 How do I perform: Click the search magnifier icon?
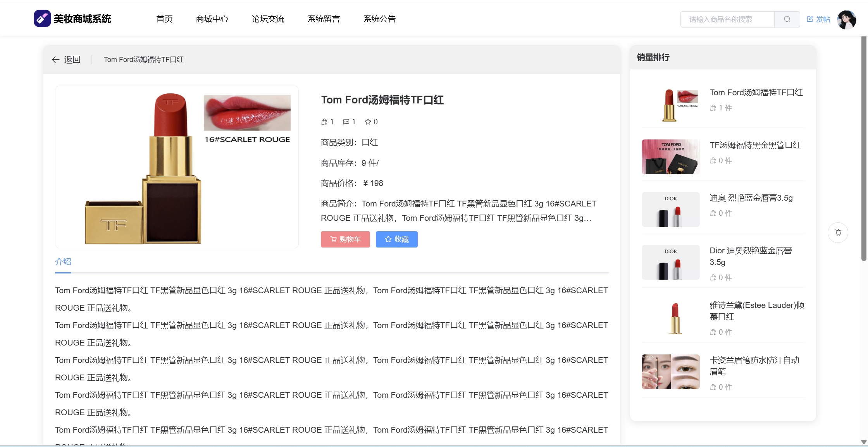point(787,19)
